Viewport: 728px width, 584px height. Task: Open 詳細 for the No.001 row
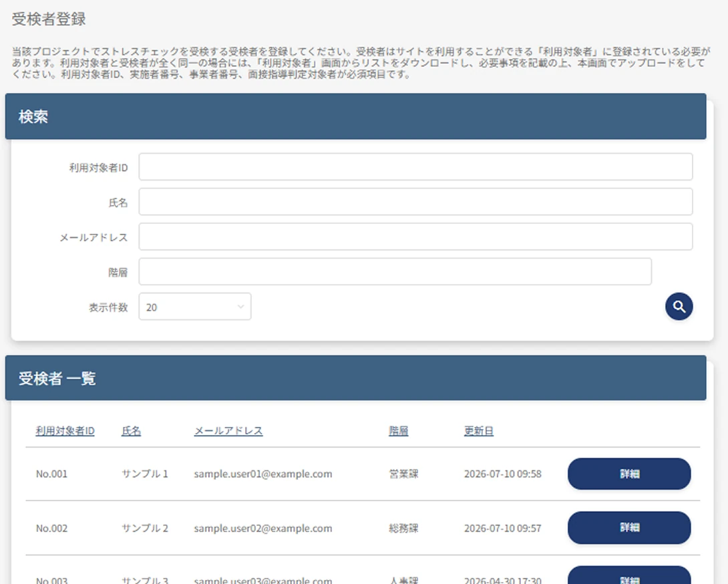[x=629, y=474]
